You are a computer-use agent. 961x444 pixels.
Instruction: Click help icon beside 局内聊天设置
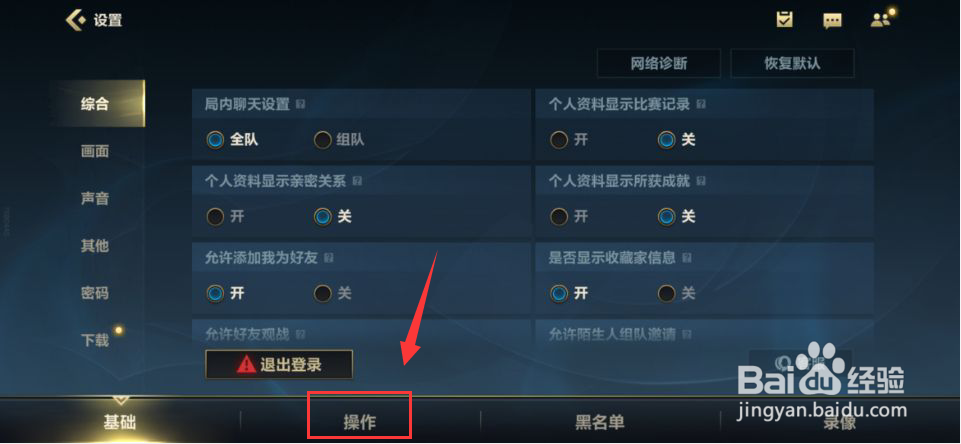coord(300,105)
